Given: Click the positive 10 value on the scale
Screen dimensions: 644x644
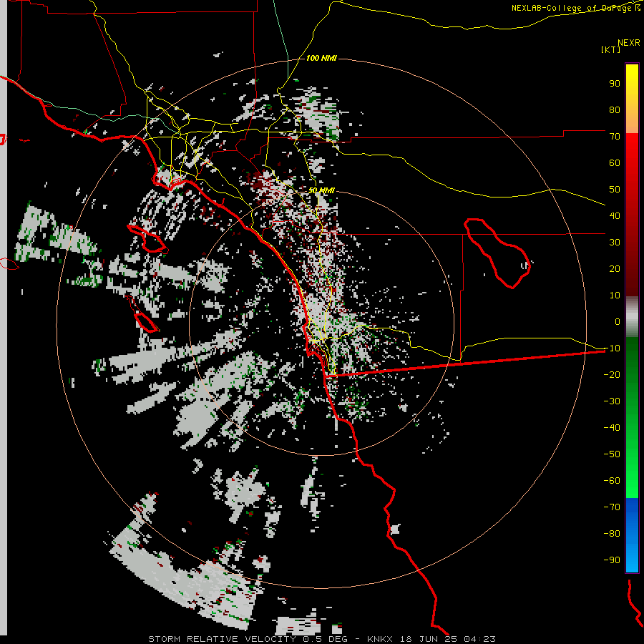Looking at the screenshot, I should pos(615,296).
